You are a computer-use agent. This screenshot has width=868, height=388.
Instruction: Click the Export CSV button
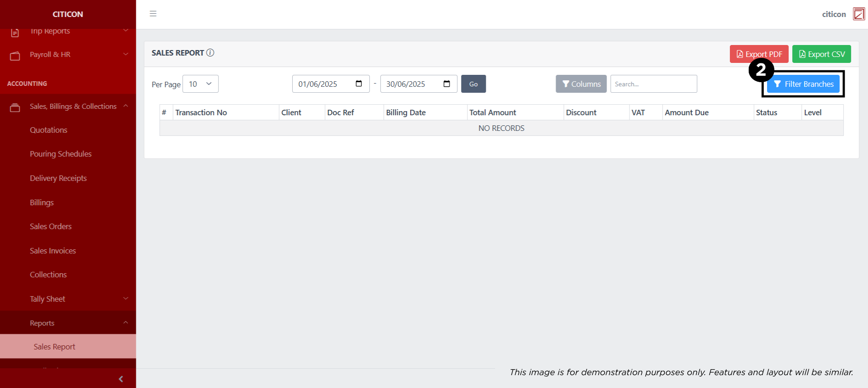click(x=822, y=54)
